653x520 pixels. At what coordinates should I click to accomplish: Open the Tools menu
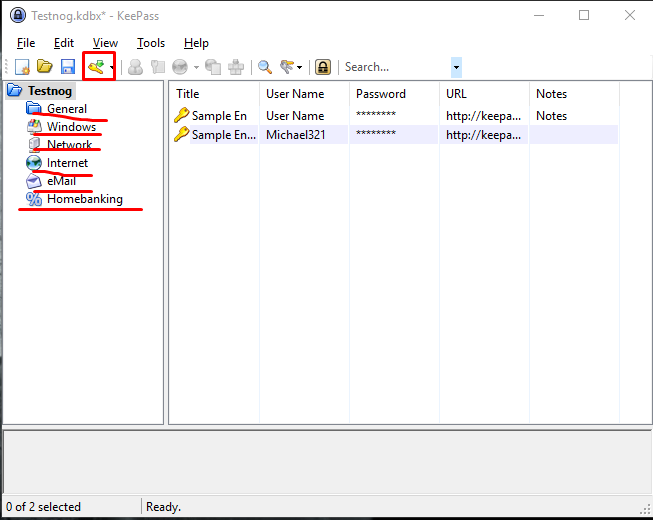151,43
